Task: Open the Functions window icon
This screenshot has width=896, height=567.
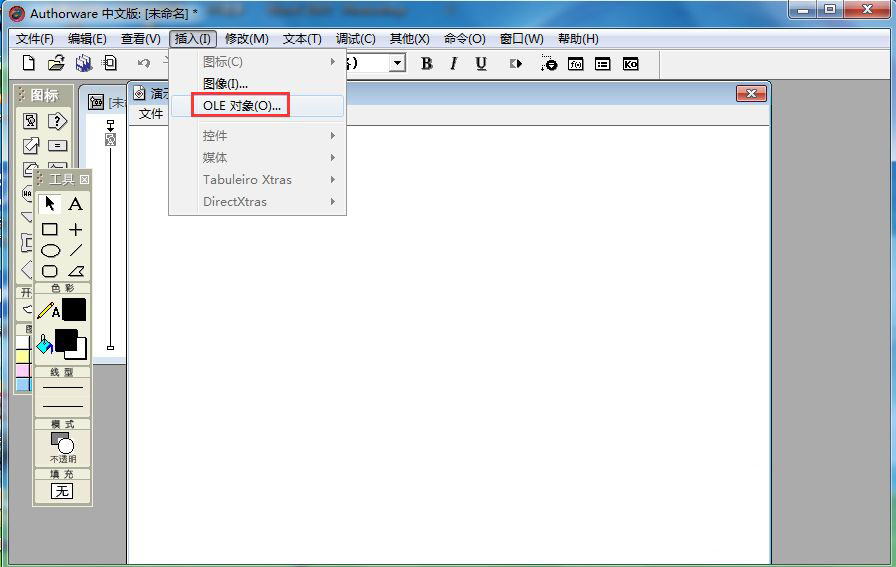Action: pyautogui.click(x=576, y=63)
